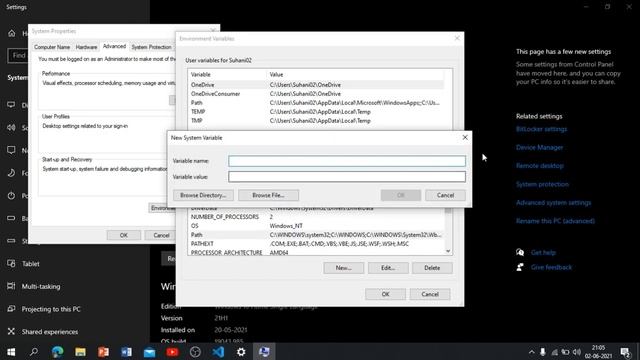Launch PowerPoint from taskbar
Viewport: 640px width, 360px height.
(103, 352)
